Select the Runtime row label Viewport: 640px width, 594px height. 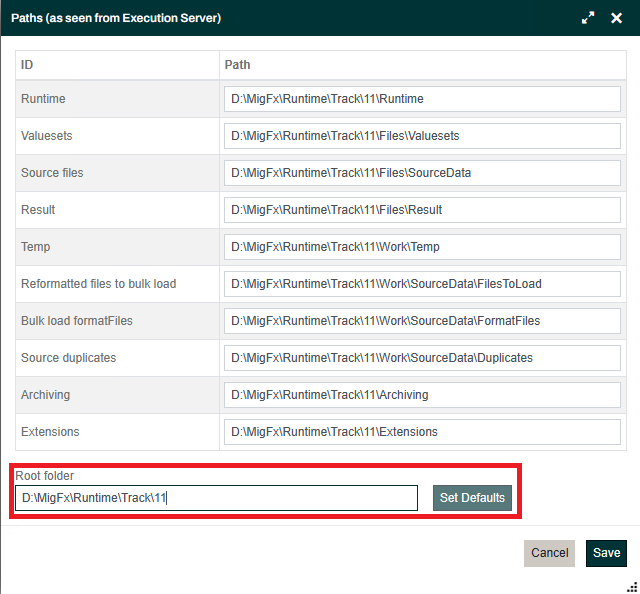pyautogui.click(x=43, y=99)
